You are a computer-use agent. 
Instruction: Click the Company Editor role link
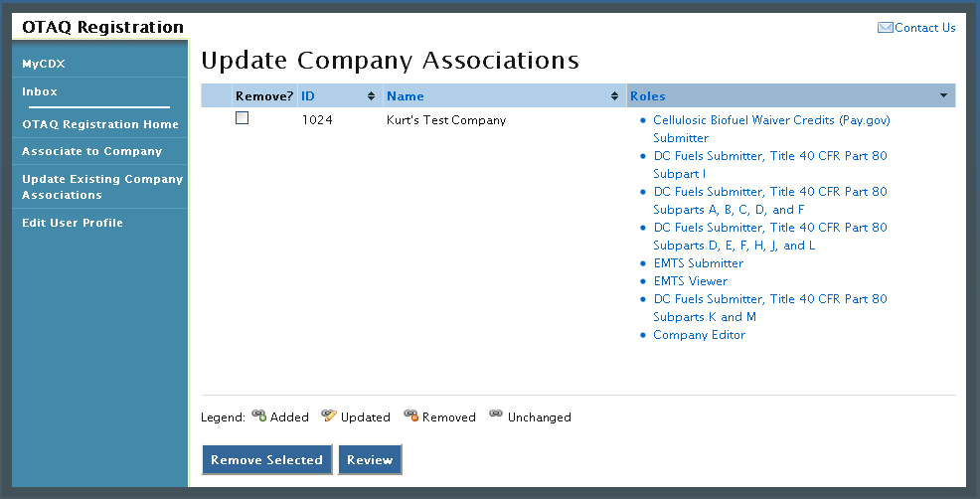click(x=699, y=335)
